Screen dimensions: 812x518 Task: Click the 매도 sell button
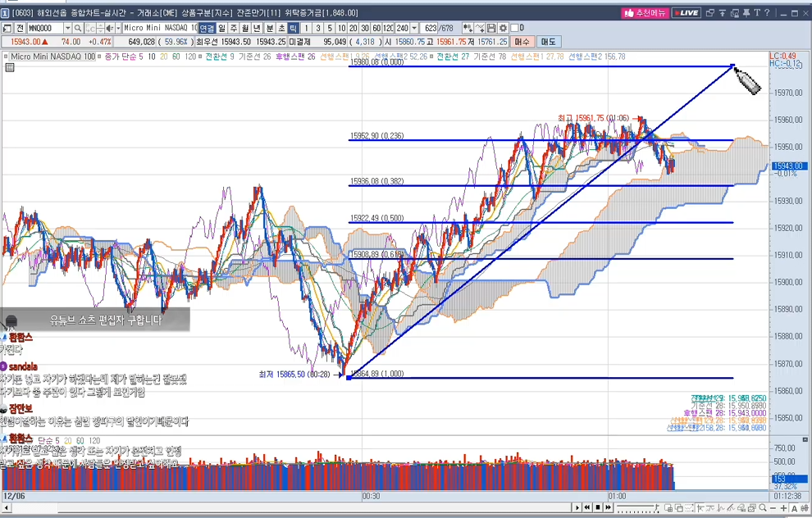coord(548,42)
